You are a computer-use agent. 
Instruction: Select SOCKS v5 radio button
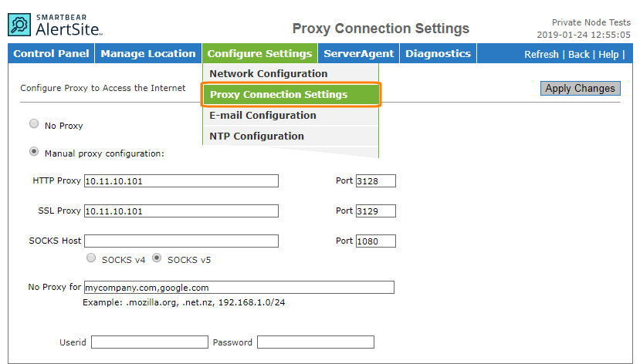point(157,258)
